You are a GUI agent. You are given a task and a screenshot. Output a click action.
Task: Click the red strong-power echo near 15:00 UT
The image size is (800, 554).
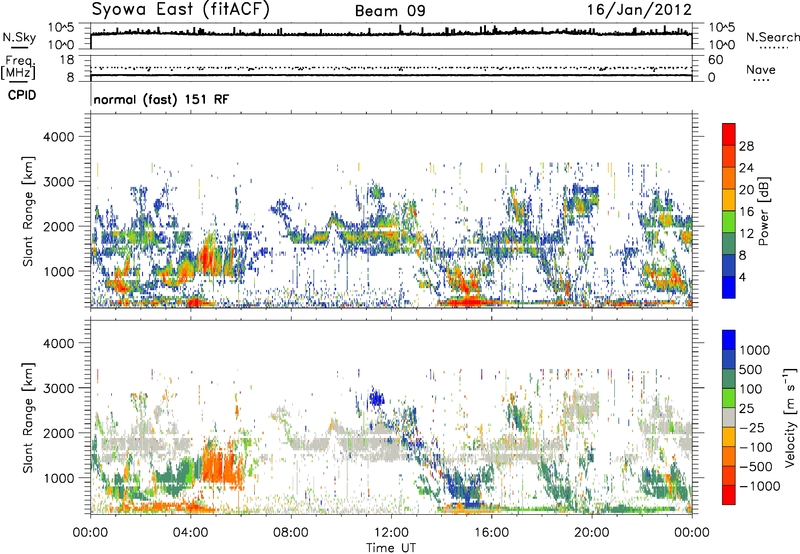[469, 301]
